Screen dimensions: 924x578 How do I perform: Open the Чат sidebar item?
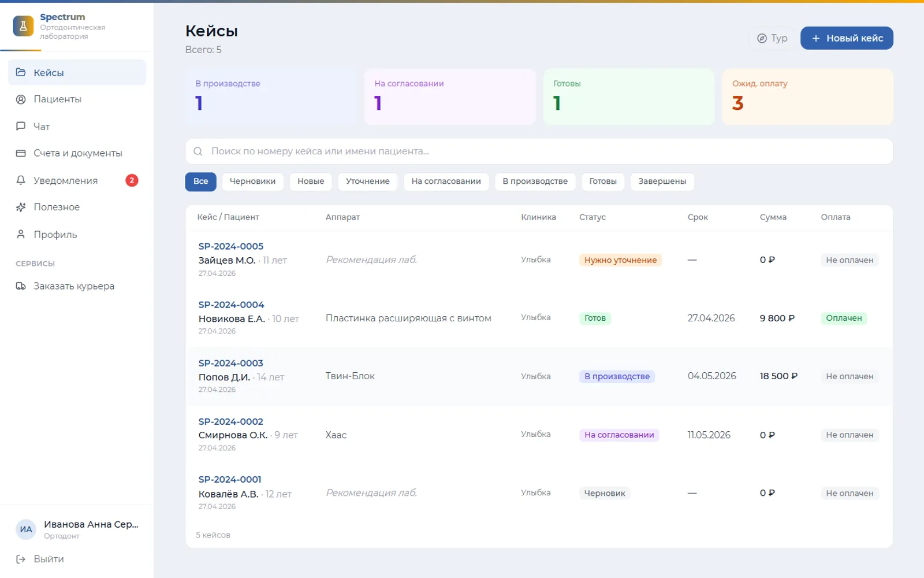(77, 127)
